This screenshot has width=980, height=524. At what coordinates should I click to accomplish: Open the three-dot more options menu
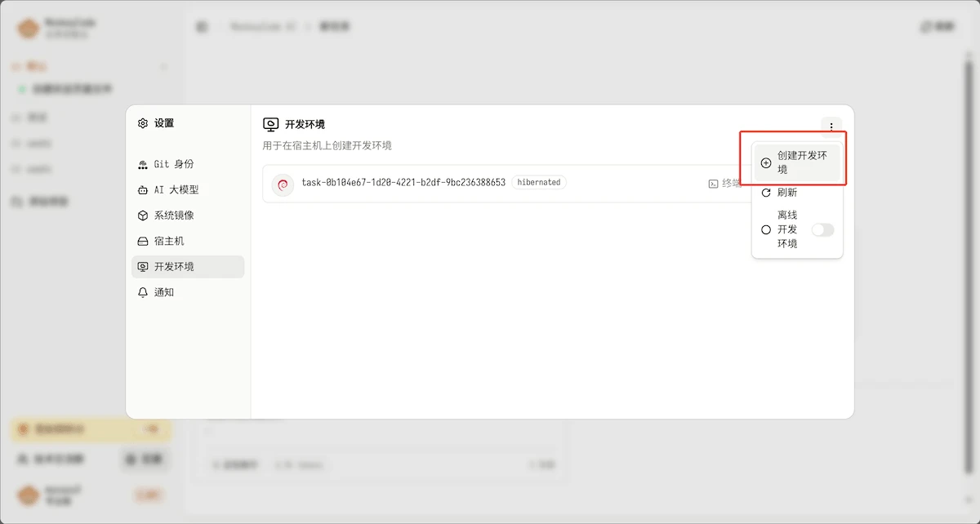coord(831,126)
